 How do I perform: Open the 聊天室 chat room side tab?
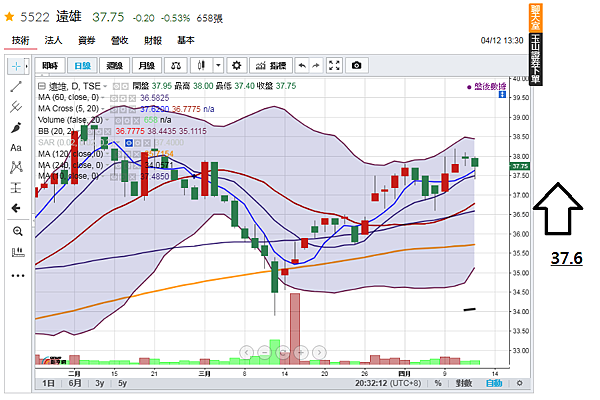pos(535,17)
